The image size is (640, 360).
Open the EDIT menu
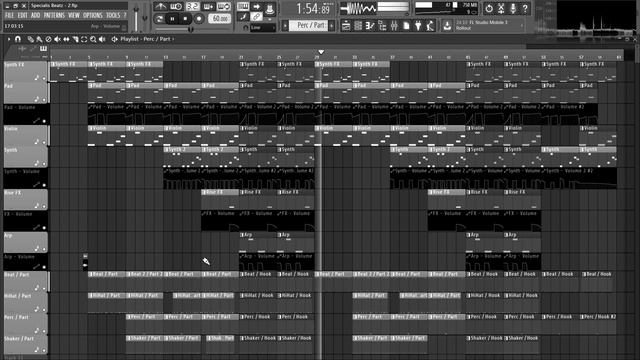tap(22, 16)
